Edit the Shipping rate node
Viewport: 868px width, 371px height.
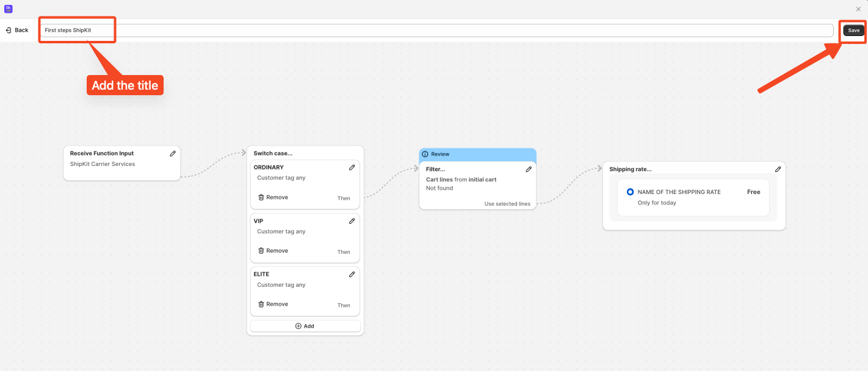point(778,169)
